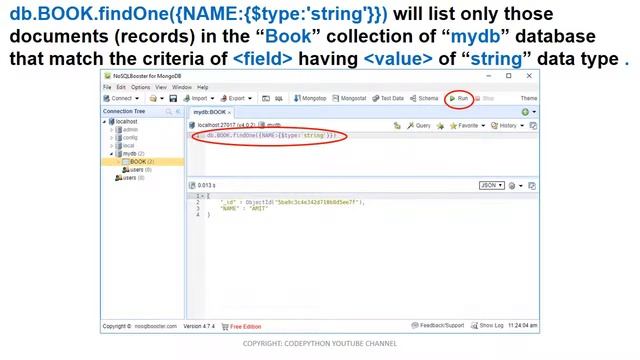The height and width of the screenshot is (360, 640).
Task: Collapse the Connection Tree panel with the arrows icon
Action: (178, 111)
